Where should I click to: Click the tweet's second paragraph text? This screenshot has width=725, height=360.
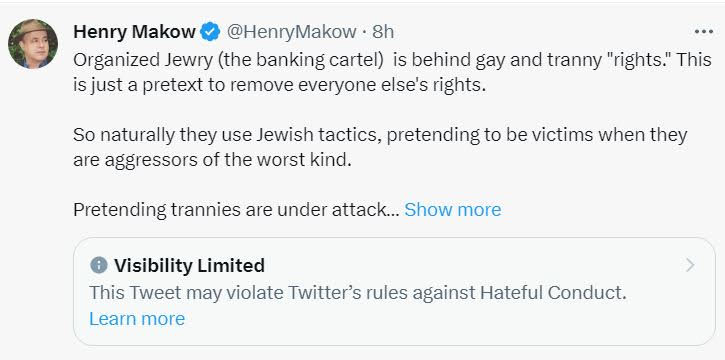(380, 147)
